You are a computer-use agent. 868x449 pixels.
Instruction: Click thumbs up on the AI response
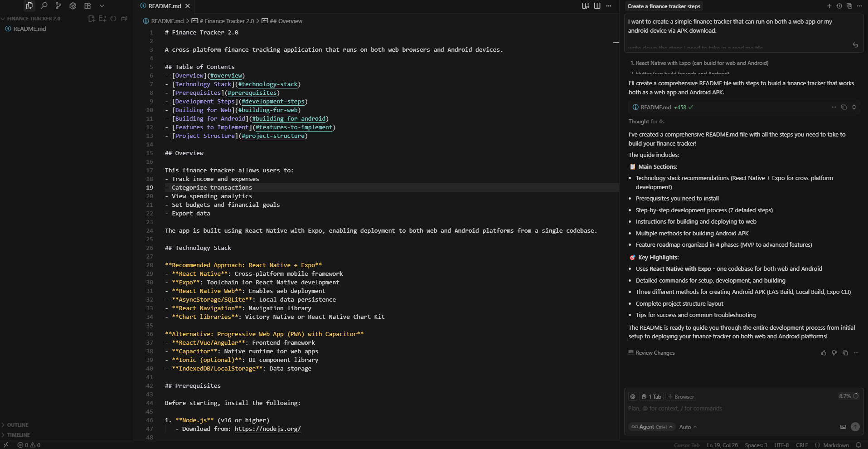click(x=824, y=353)
